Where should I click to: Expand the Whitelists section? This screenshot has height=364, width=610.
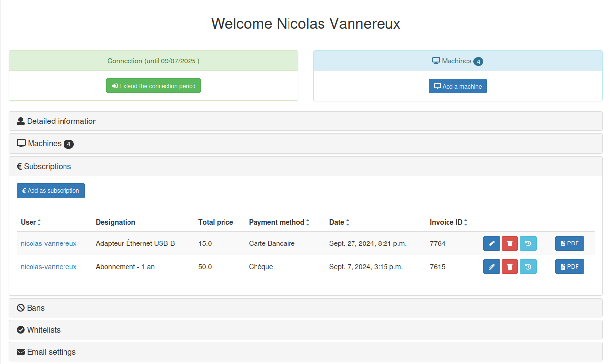click(43, 330)
